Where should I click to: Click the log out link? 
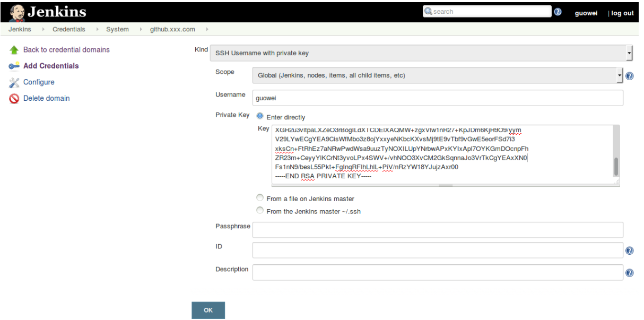622,13
